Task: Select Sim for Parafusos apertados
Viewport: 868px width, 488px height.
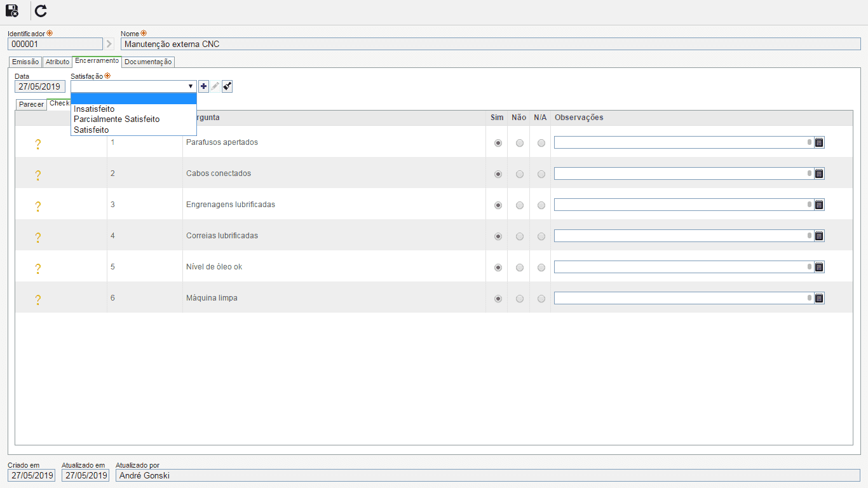Action: tap(498, 143)
